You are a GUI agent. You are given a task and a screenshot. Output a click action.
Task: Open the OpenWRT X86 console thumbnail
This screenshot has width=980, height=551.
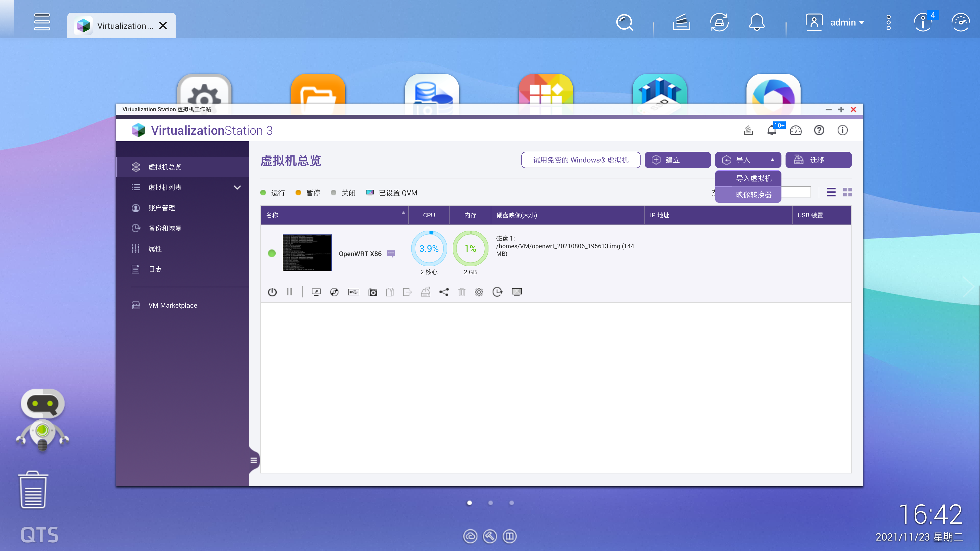pyautogui.click(x=307, y=253)
